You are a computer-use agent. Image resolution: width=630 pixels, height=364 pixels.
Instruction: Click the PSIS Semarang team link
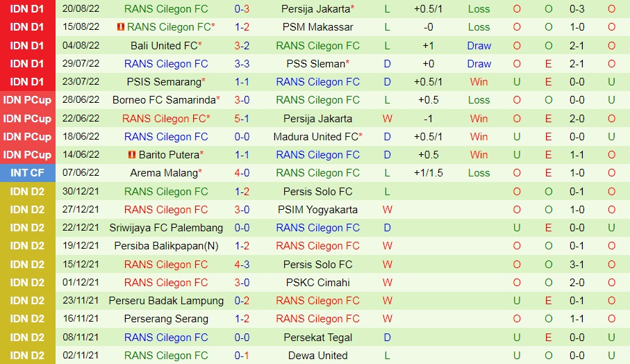click(163, 81)
